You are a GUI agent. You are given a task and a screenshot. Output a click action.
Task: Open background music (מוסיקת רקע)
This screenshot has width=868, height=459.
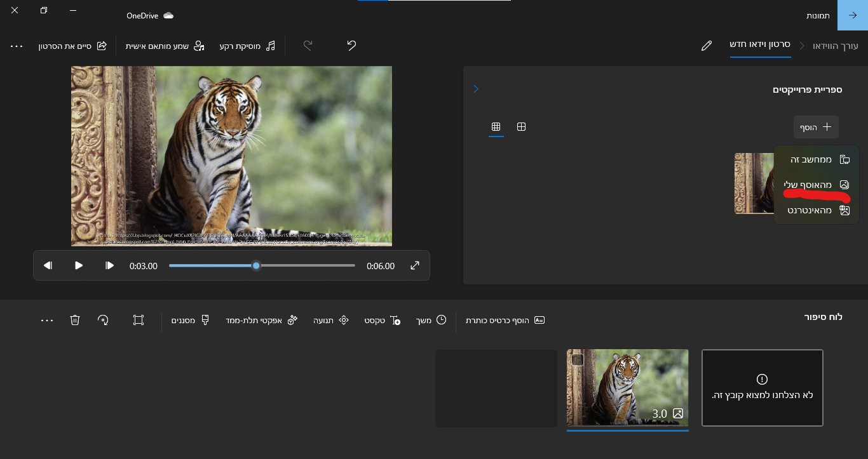[x=248, y=46]
